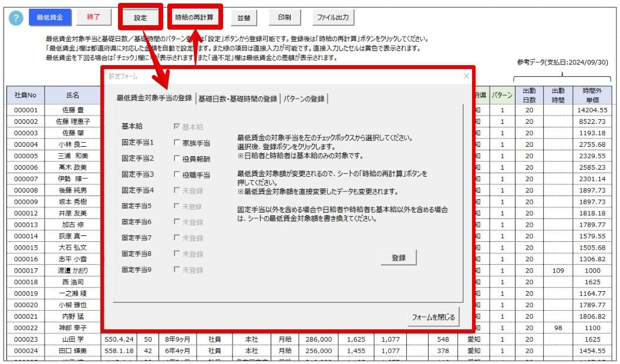Check the 家族手当 checkbox
The height and width of the screenshot is (364, 620).
[x=177, y=143]
